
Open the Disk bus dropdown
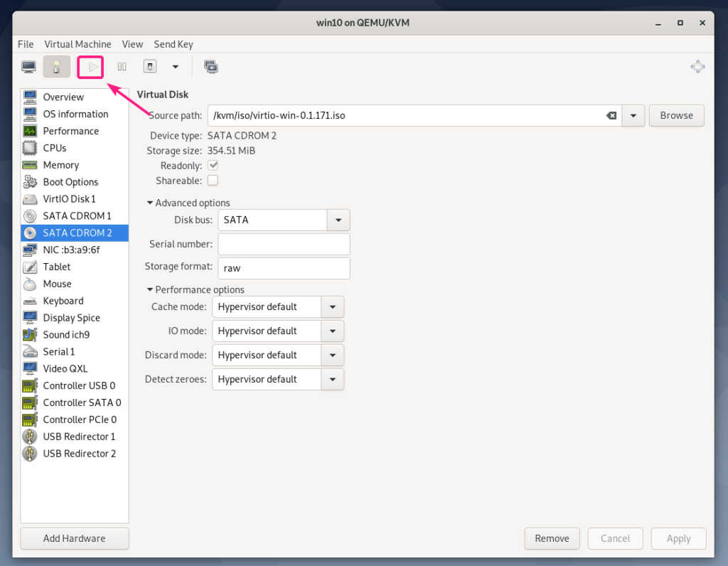[x=338, y=220]
